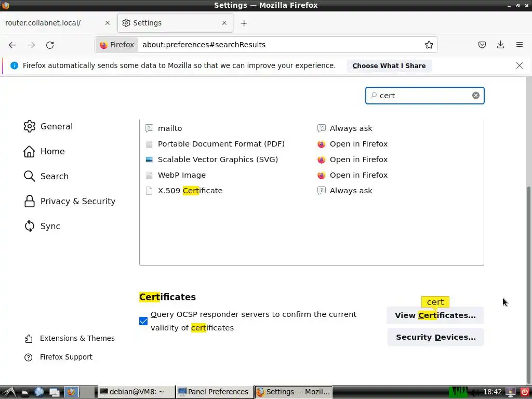Close the Settings tab

point(224,23)
